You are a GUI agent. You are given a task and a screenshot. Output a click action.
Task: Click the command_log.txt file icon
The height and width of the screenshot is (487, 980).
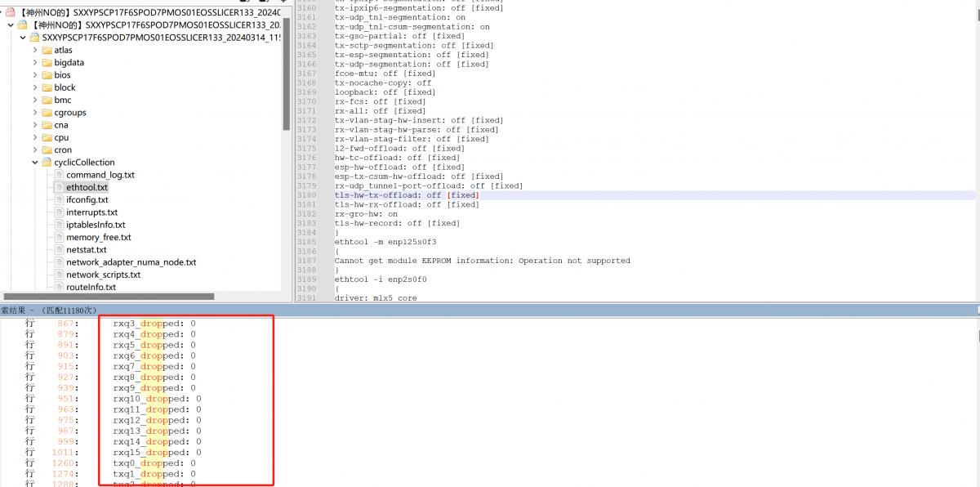59,175
